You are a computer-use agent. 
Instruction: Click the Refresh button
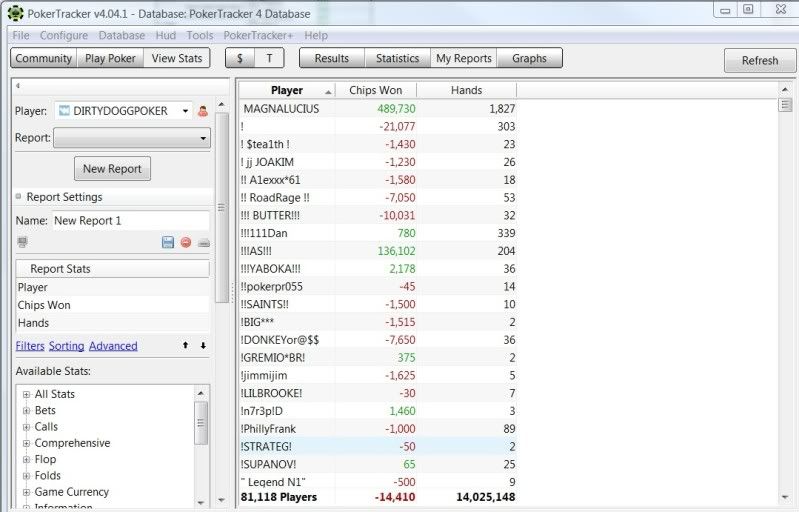click(760, 61)
